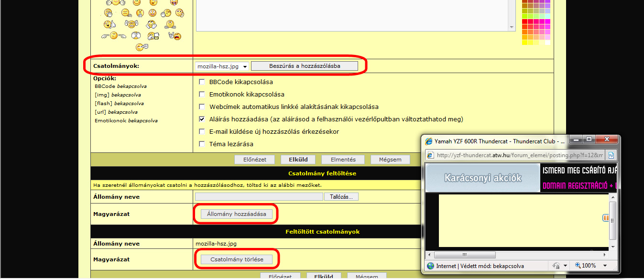Open the mozilla-hsz.jpg attachment dropdown

tap(222, 66)
